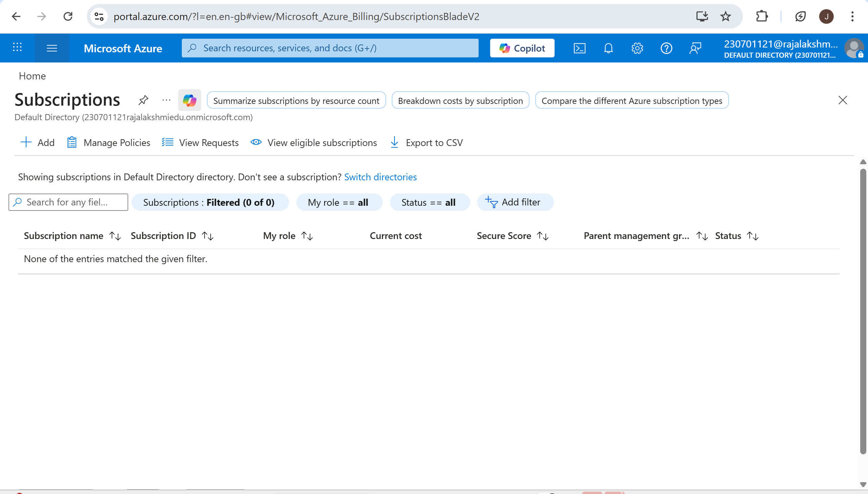View site information icon in address bar
Viewport: 868px width, 494px height.
pyautogui.click(x=99, y=16)
